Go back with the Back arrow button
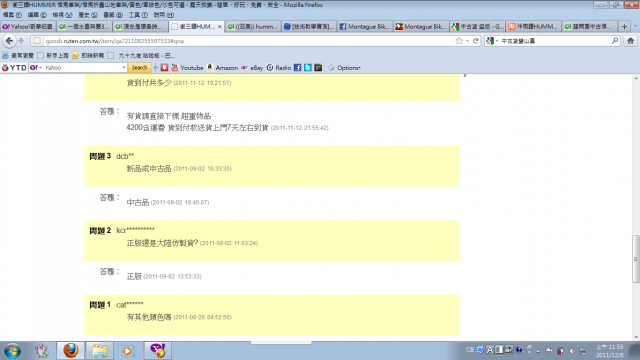The height and width of the screenshot is (360, 640). point(9,41)
